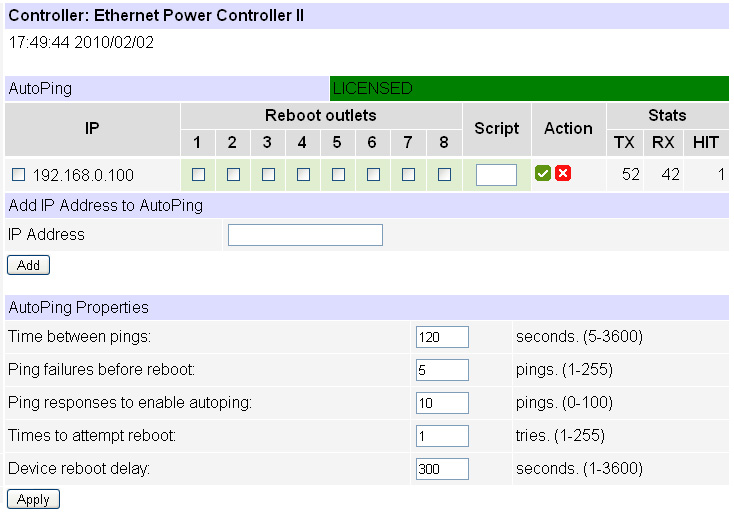Enable reboot outlet 1 checkbox
Image resolution: width=734 pixels, height=512 pixels.
pos(198,175)
